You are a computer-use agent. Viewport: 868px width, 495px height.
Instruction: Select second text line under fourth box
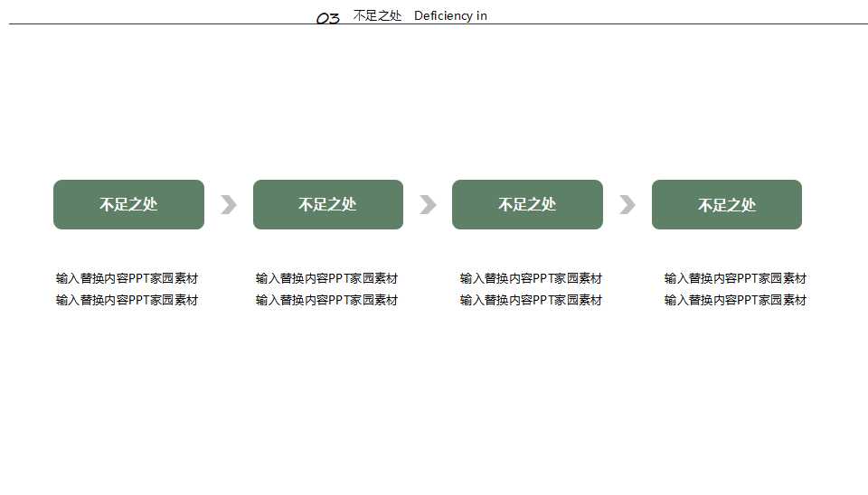pos(735,300)
